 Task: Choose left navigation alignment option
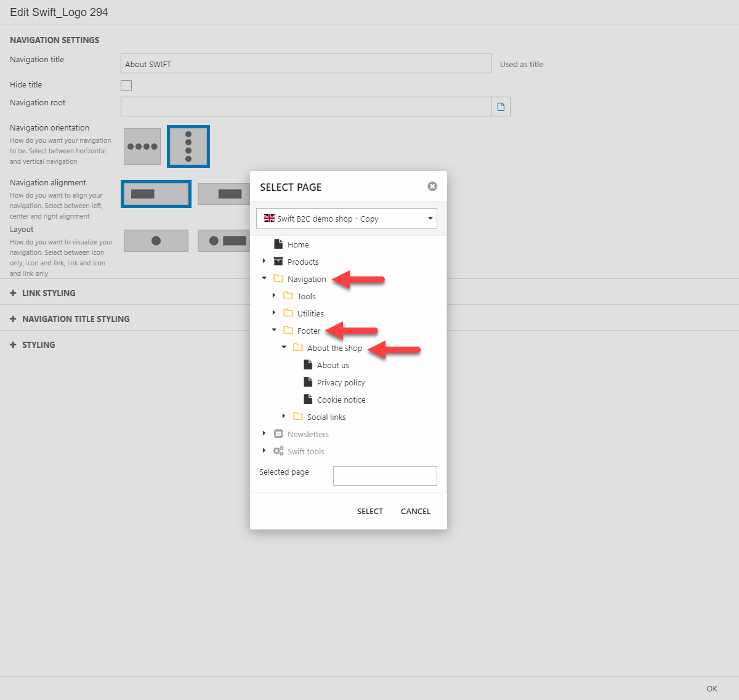(156, 194)
